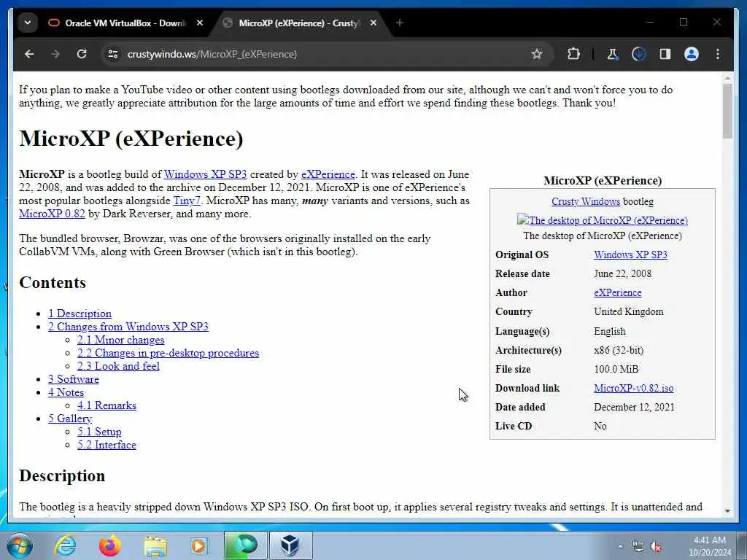This screenshot has height=560, width=747.
Task: Jump to 4 Notes section
Action: pos(66,392)
